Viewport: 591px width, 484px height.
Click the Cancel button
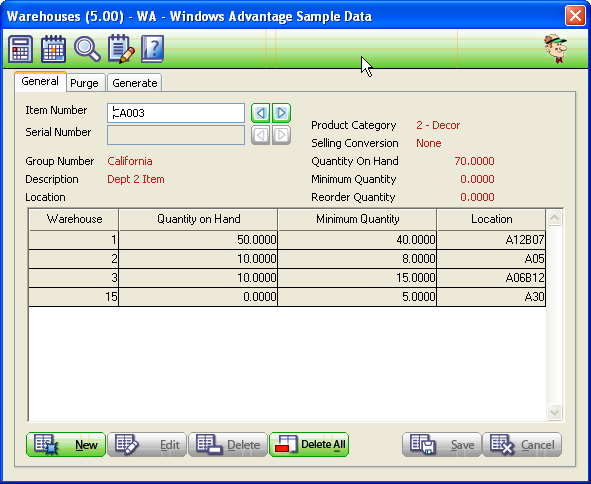(x=522, y=445)
